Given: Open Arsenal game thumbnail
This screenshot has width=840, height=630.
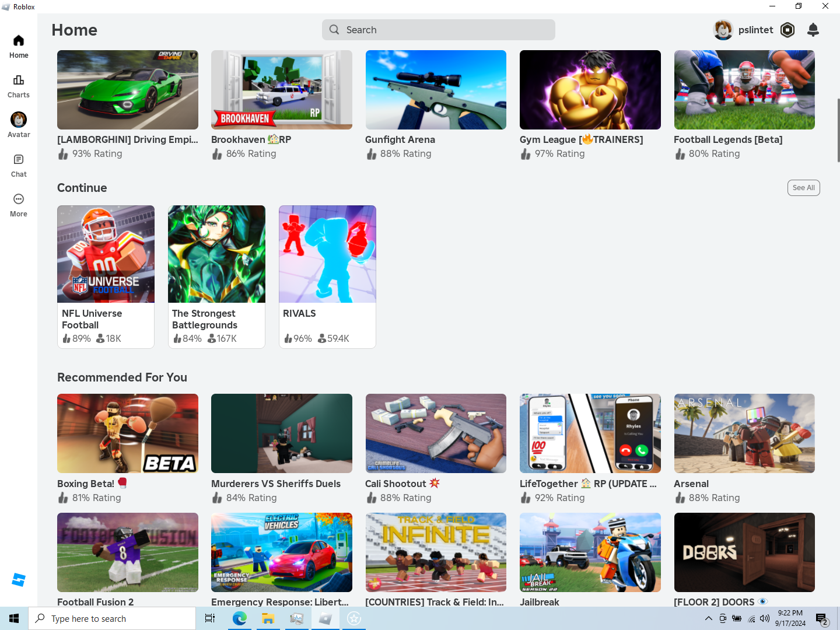Looking at the screenshot, I should [x=744, y=433].
